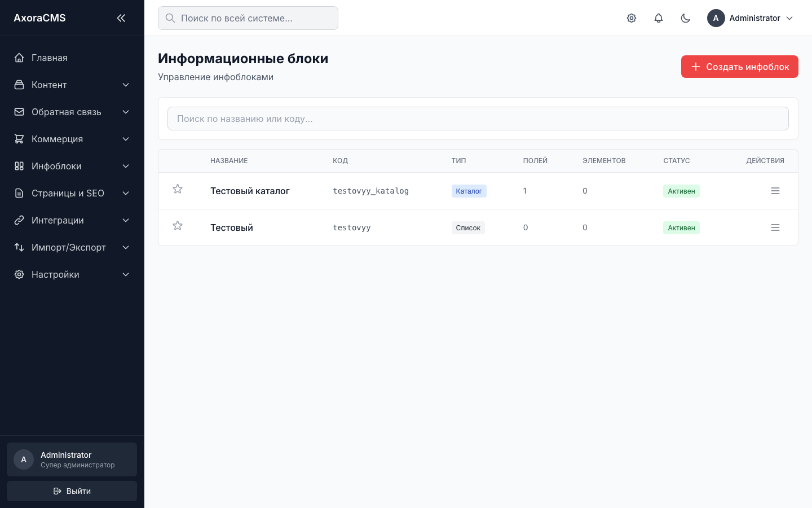Click the Контент sidebar icon
The height and width of the screenshot is (508, 812).
19,85
